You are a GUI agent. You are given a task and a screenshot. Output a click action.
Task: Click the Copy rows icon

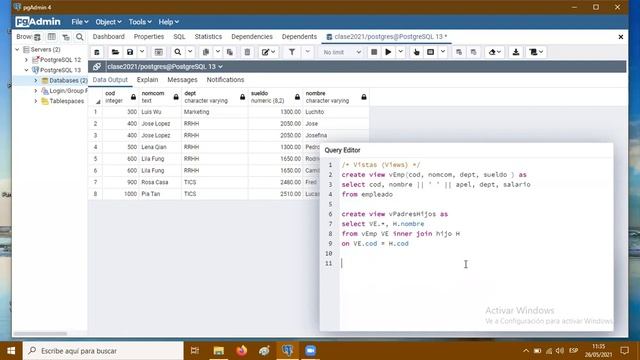[206, 52]
